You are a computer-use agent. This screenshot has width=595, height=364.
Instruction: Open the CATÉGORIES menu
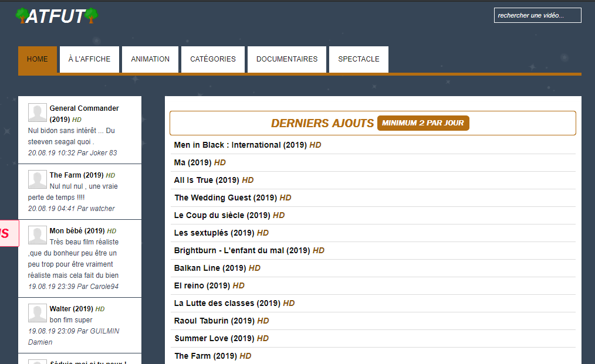(213, 59)
